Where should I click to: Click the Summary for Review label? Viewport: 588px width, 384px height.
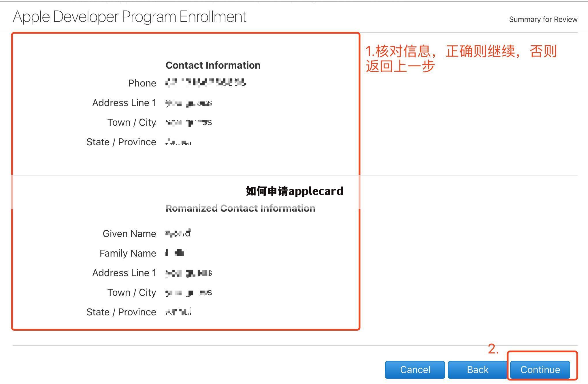click(x=543, y=19)
